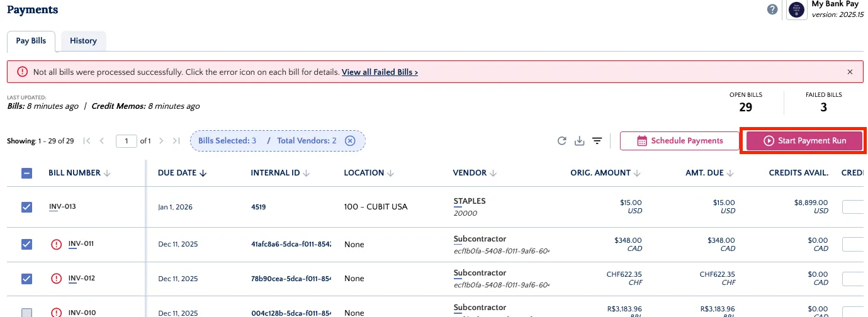Screen dimensions: 868x317
Task: Click internal ID 4519
Action: click(x=259, y=206)
